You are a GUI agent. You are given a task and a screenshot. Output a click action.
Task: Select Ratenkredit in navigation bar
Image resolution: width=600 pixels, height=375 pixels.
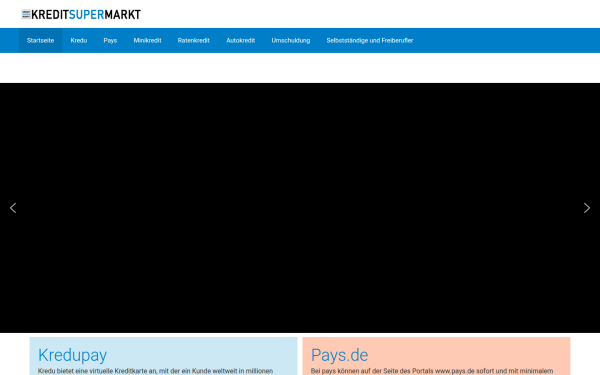194,40
